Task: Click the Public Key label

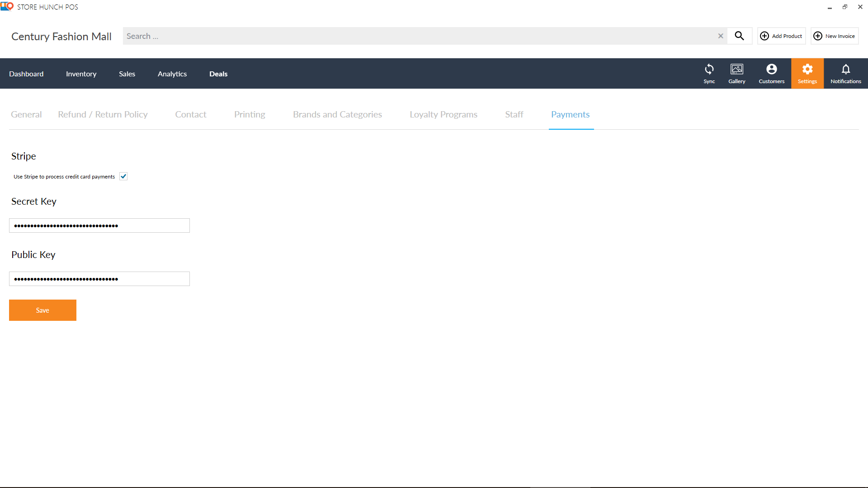Action: (33, 254)
